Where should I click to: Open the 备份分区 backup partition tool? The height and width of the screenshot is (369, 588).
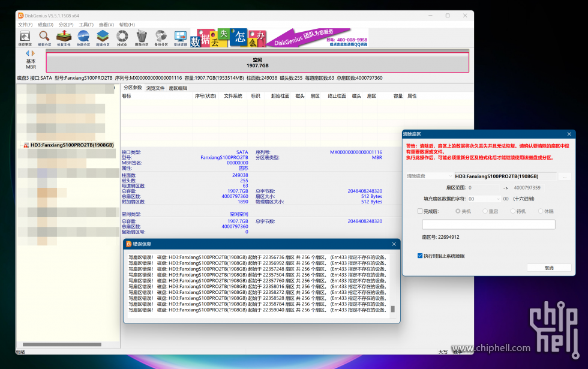pyautogui.click(x=161, y=38)
